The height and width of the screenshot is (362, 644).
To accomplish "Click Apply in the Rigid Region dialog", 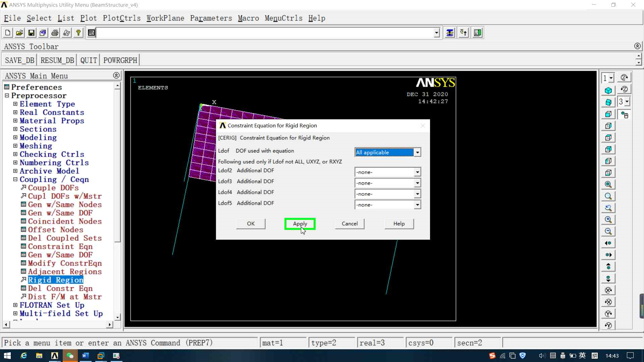I will coord(300,224).
